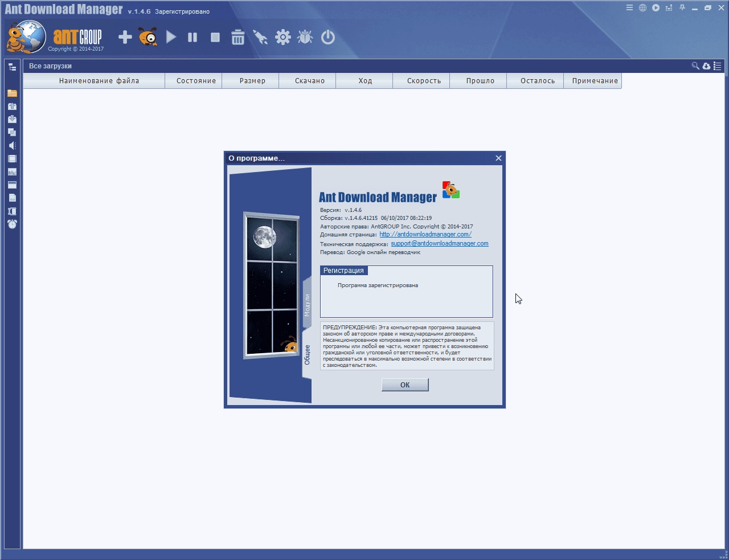Select the documents page sidebar category
Viewport: 729px width, 560px height.
pyautogui.click(x=12, y=198)
